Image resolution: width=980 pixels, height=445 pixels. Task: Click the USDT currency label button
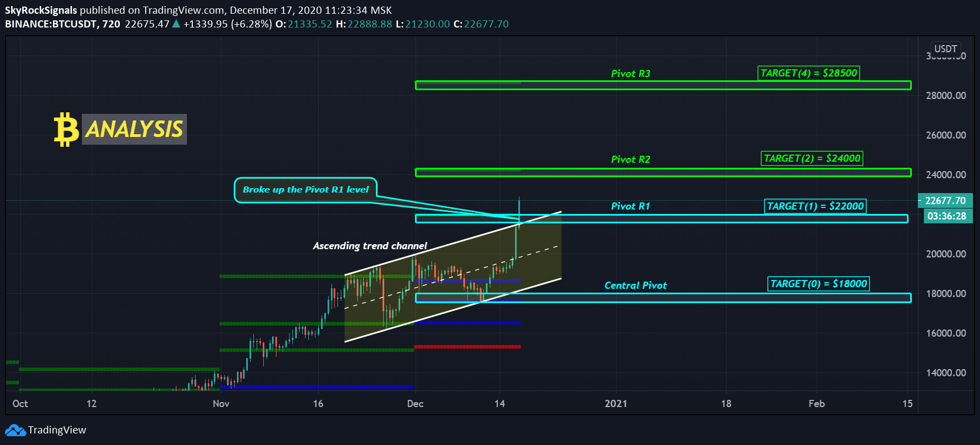pos(945,49)
